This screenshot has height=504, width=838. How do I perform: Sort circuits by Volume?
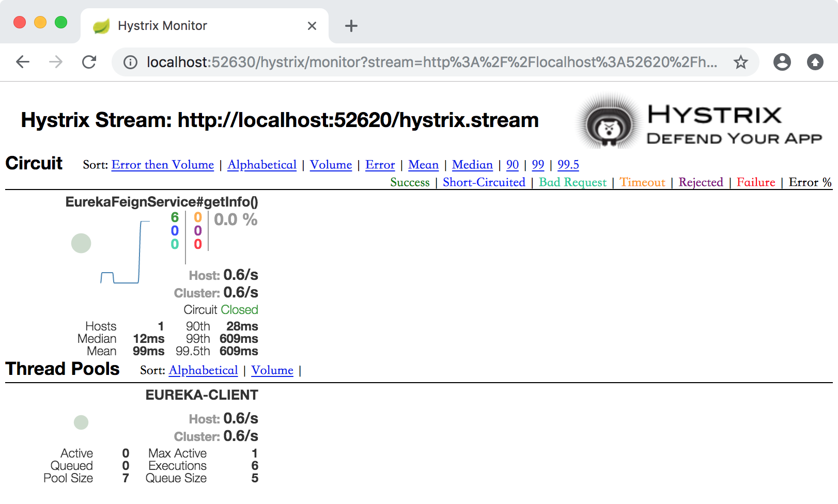(x=331, y=165)
